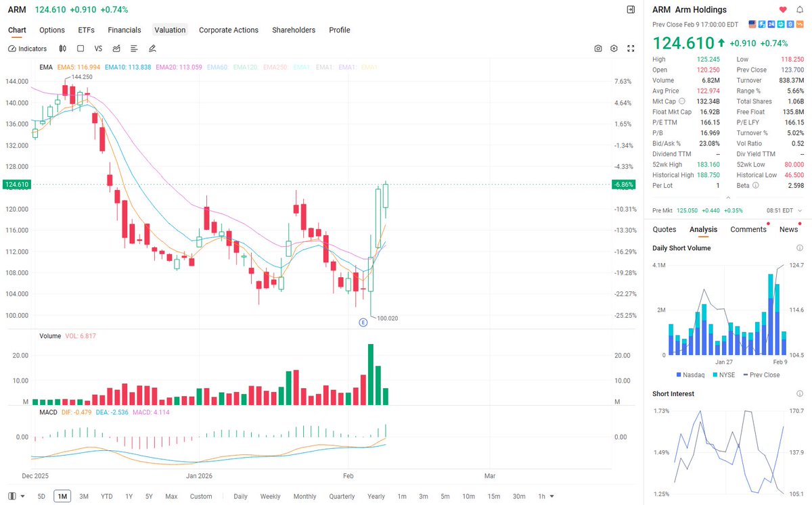Set range to YTD
Viewport: 812px width, 505px height.
[x=107, y=496]
